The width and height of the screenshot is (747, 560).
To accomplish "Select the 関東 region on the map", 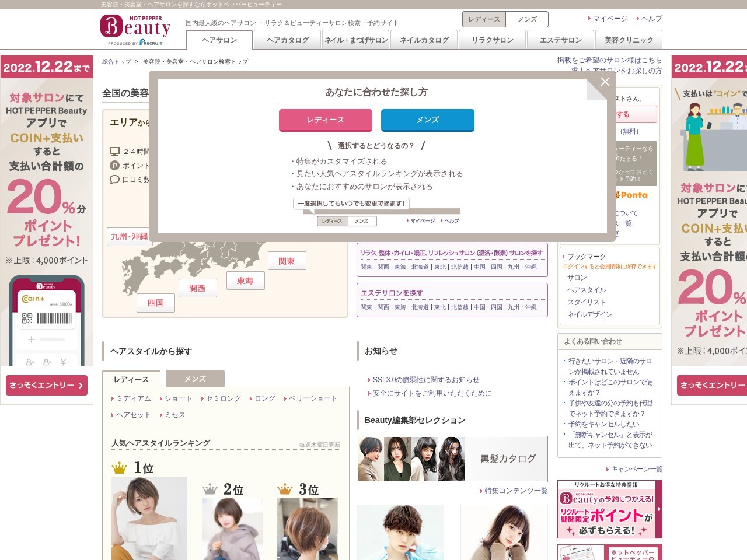I will tap(287, 261).
